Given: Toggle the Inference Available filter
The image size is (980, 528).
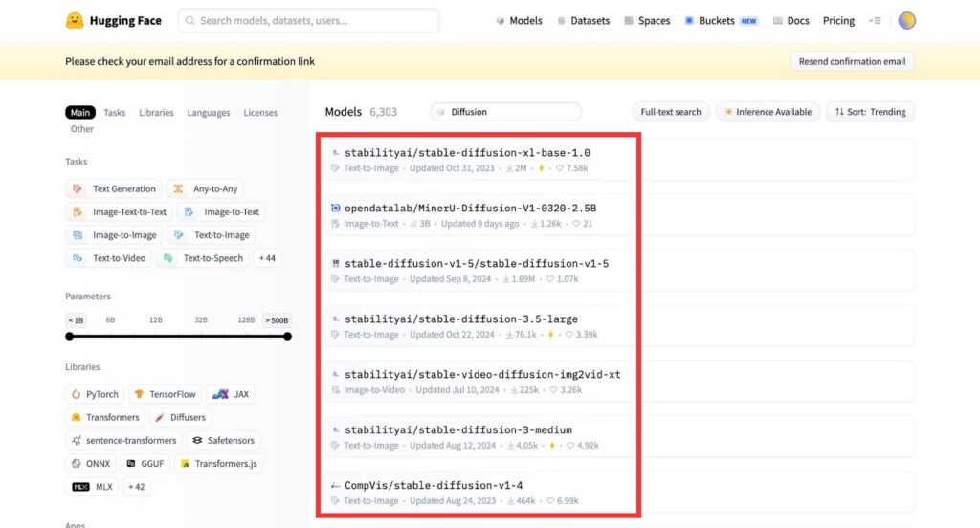Looking at the screenshot, I should coord(768,112).
